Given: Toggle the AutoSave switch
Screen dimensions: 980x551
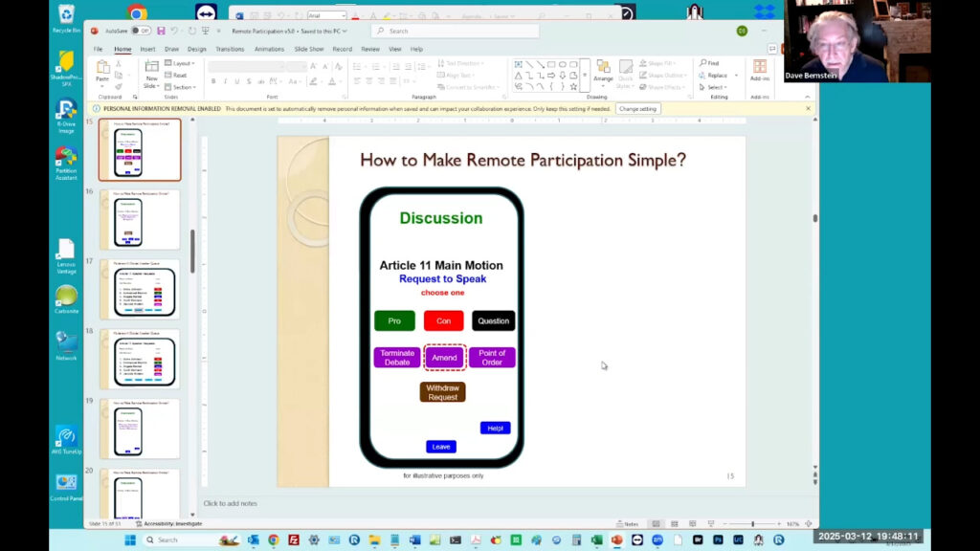Looking at the screenshot, I should (141, 31).
